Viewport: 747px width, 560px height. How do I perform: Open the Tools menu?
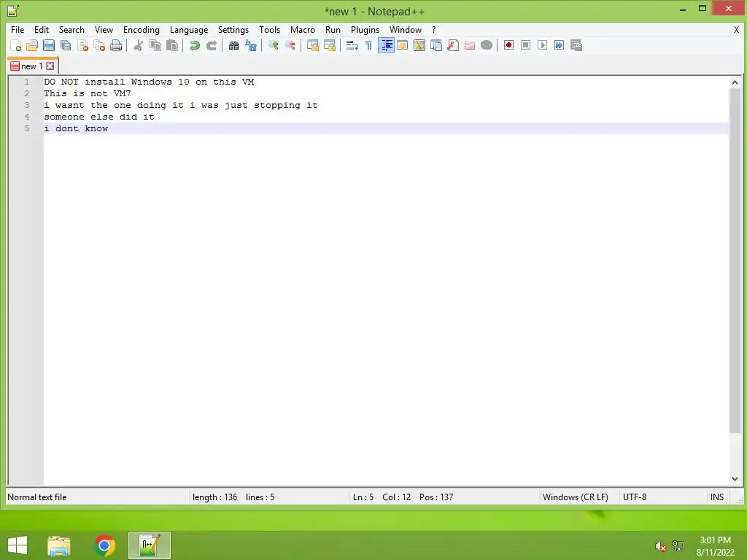click(x=269, y=29)
